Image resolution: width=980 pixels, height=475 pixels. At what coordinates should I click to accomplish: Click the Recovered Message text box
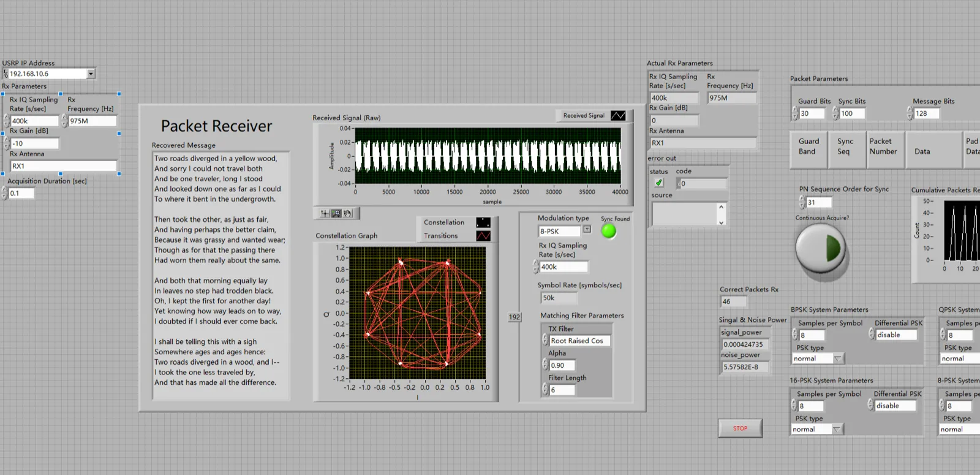[x=221, y=275]
